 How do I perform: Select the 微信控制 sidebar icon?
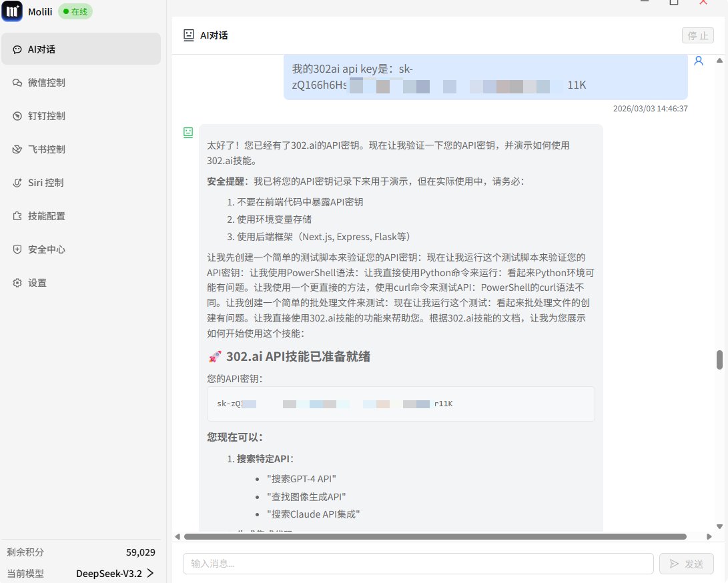pos(47,82)
